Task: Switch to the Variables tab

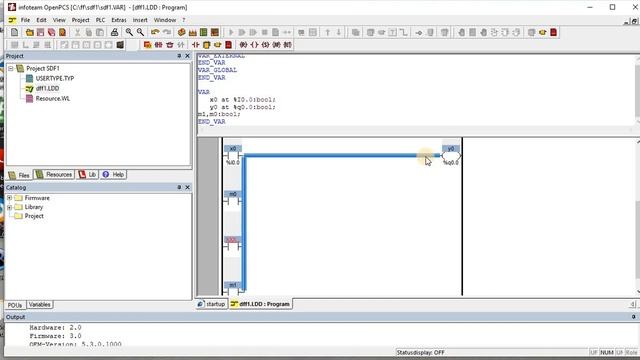Action: coord(40,304)
